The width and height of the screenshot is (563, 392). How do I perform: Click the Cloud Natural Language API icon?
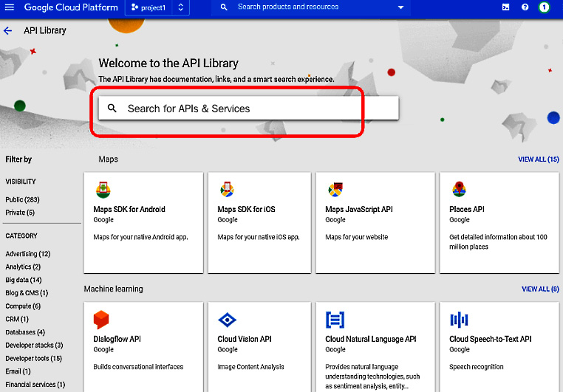[335, 320]
